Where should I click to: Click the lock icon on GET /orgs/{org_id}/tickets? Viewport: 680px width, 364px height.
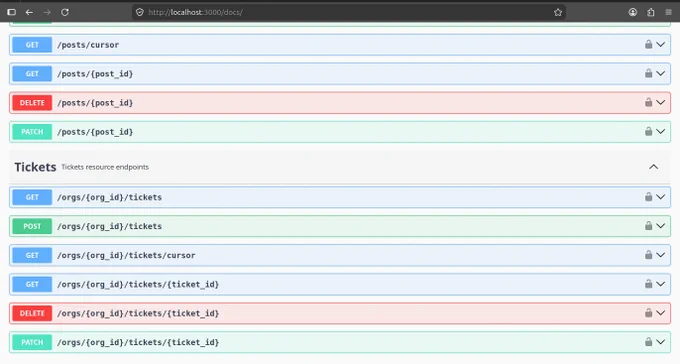tap(648, 197)
